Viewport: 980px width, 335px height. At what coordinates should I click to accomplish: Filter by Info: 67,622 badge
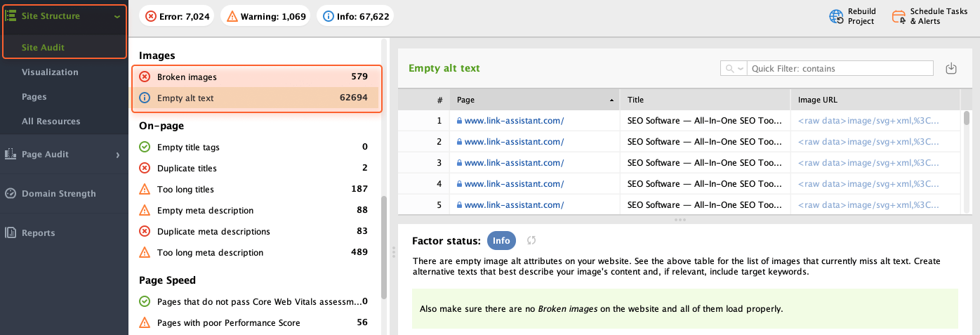(x=355, y=16)
